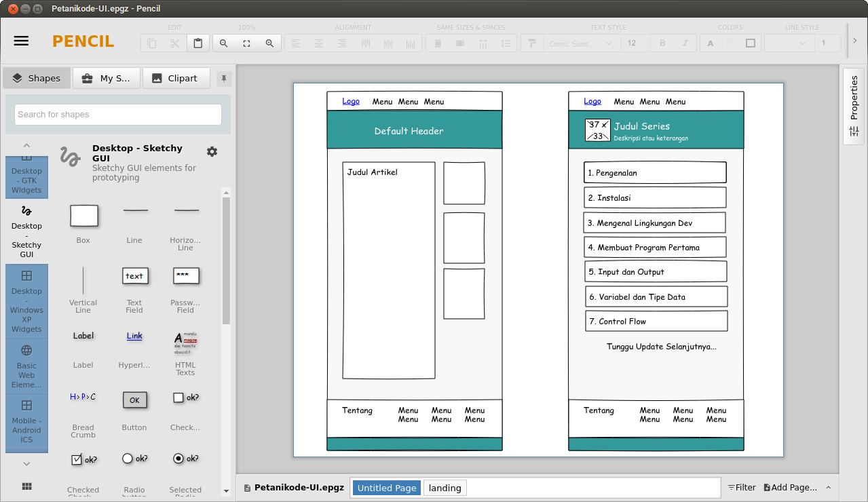
Task: Click the Search for shapes field
Action: 118,115
